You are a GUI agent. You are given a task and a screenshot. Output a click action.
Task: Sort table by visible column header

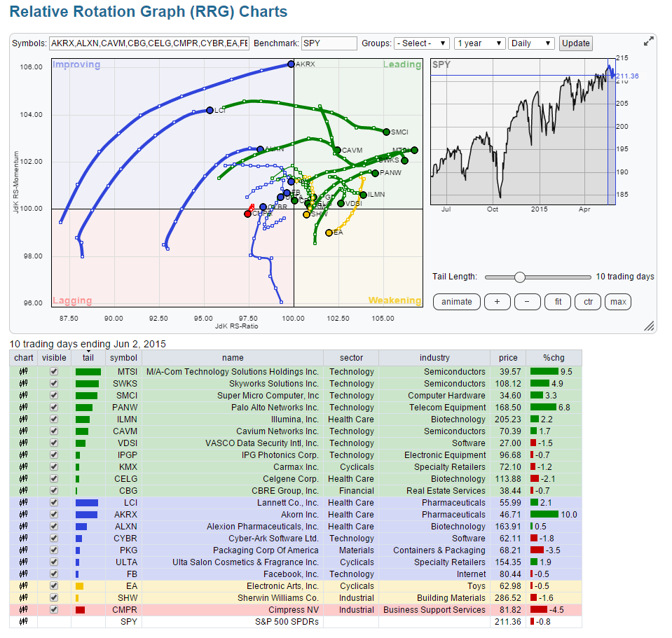(54, 358)
